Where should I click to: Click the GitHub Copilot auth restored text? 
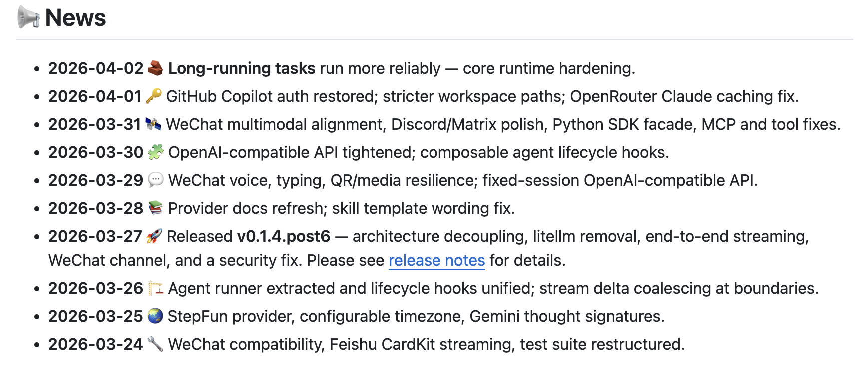click(x=272, y=96)
